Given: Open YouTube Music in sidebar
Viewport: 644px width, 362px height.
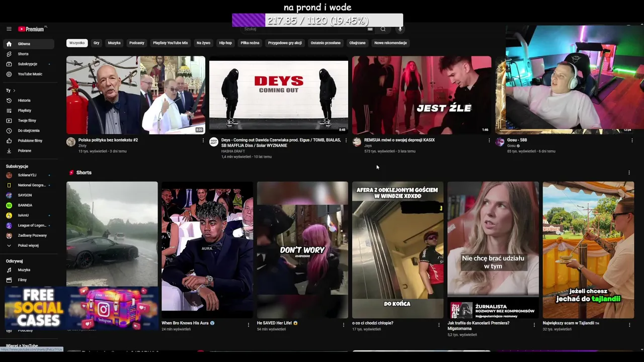Looking at the screenshot, I should coord(30,74).
